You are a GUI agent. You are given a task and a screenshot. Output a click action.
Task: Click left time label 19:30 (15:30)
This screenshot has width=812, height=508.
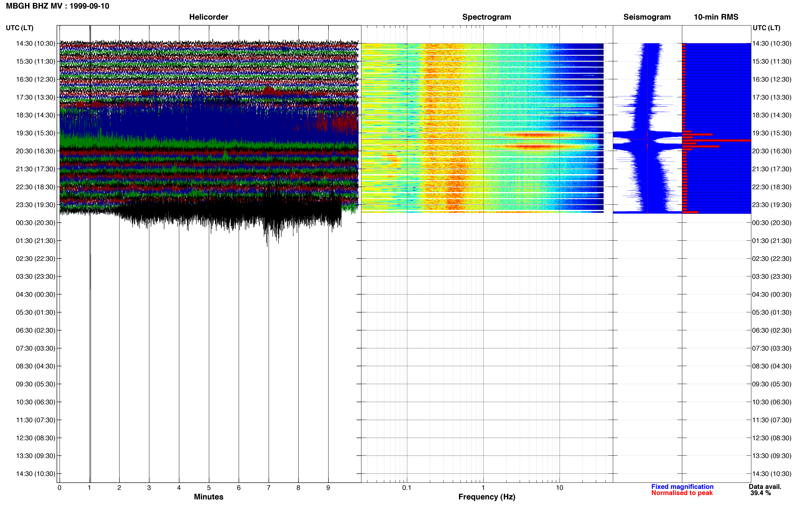point(36,133)
